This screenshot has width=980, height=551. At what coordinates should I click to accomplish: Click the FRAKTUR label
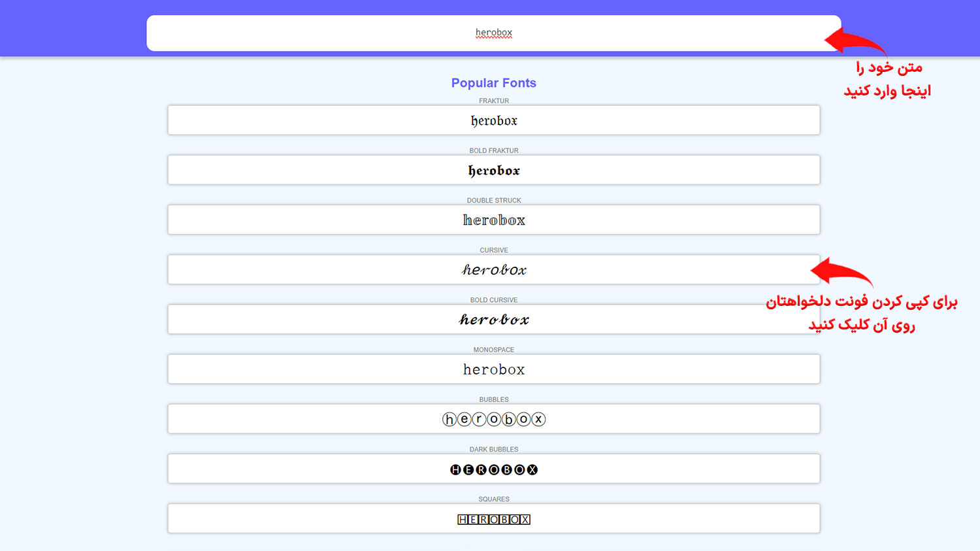pyautogui.click(x=494, y=101)
